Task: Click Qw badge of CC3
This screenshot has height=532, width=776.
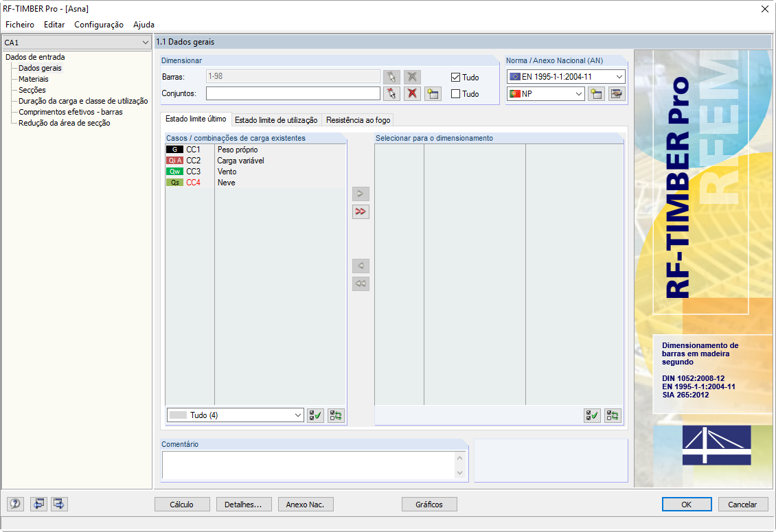Action: (174, 171)
